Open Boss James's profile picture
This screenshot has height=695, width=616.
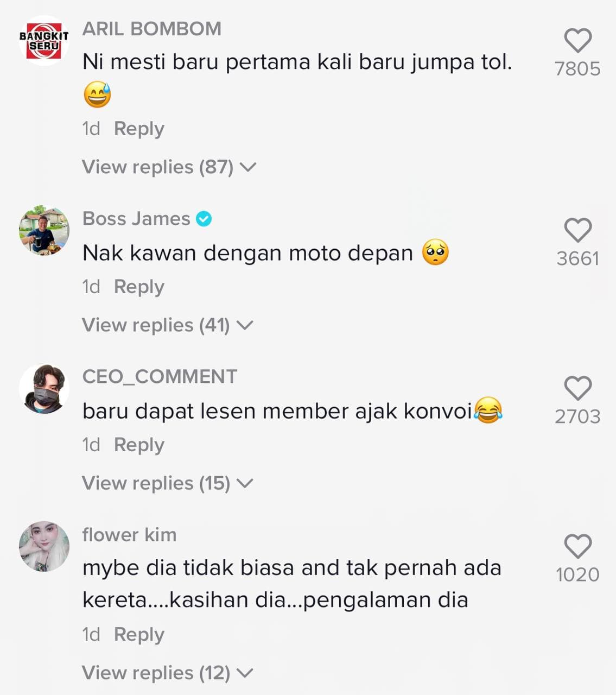coord(44,230)
